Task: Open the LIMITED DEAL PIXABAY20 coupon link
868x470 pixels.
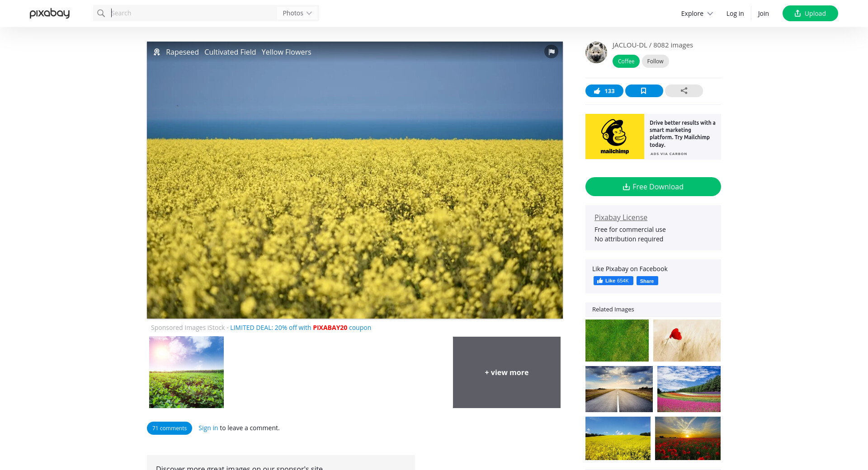Action: click(301, 328)
